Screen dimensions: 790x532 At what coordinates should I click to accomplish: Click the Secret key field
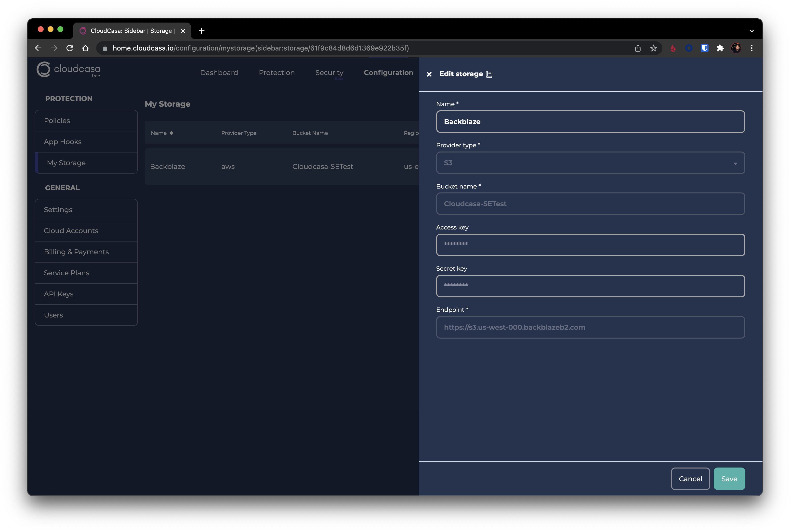(x=590, y=286)
